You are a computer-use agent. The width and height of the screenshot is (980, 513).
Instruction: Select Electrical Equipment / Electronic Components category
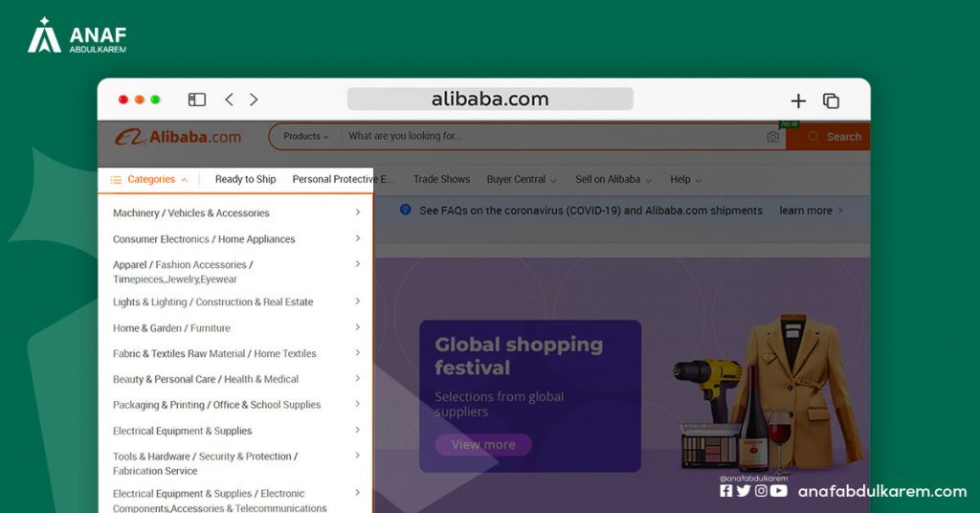click(x=220, y=501)
